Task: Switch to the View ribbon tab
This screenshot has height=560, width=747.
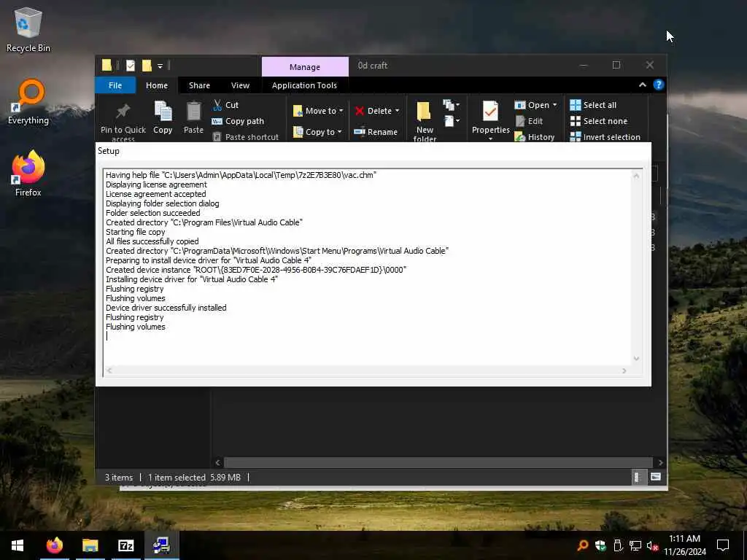Action: [x=240, y=85]
